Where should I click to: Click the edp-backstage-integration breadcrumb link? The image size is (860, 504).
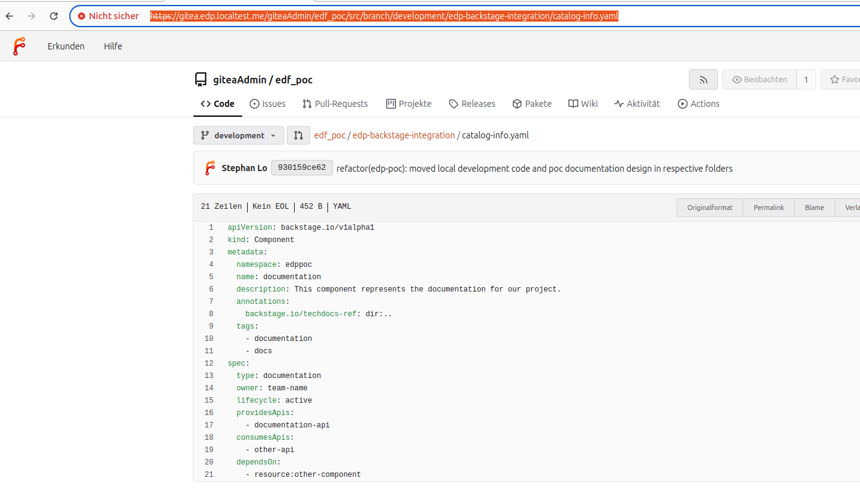[x=404, y=135]
